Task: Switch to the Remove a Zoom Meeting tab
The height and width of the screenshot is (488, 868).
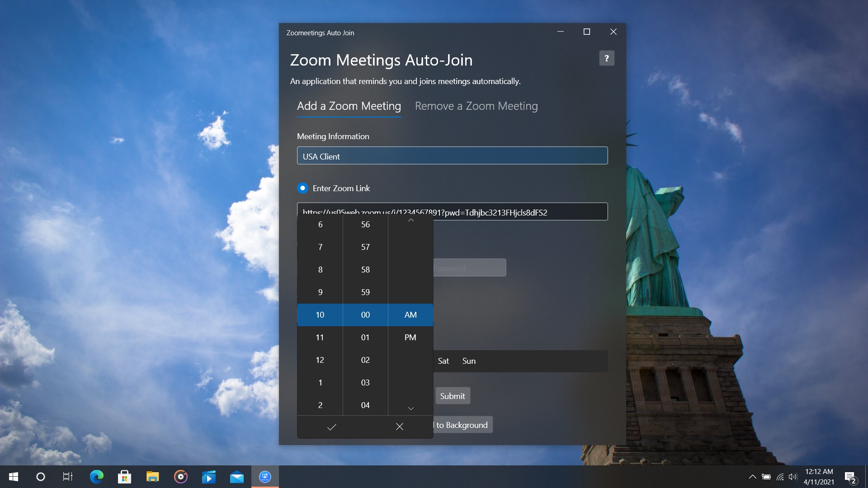Action: coord(476,106)
